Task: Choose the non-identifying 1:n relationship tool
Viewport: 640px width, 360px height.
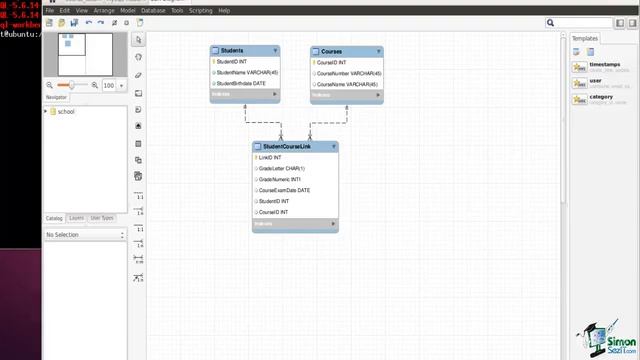Action: click(x=138, y=211)
